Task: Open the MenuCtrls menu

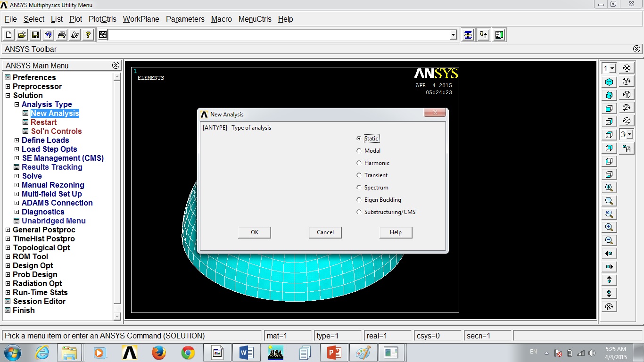Action: point(255,19)
